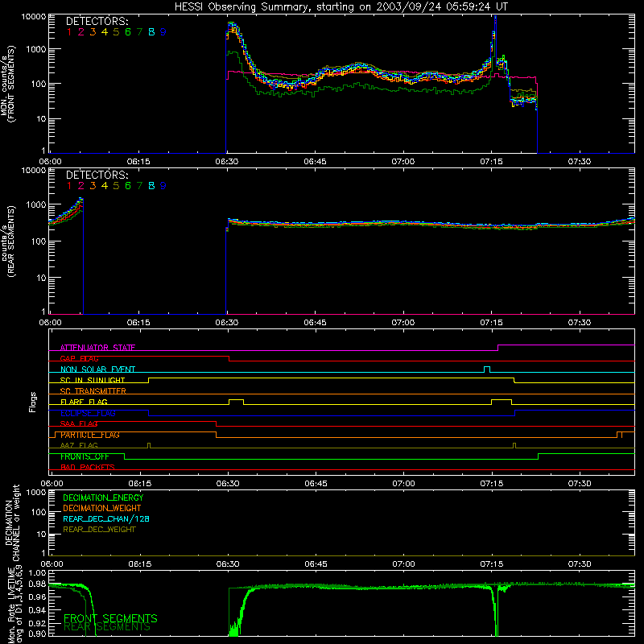Click the 0.98 y-axis value on the livetime plot
This screenshot has width=644, height=644.
(37, 584)
